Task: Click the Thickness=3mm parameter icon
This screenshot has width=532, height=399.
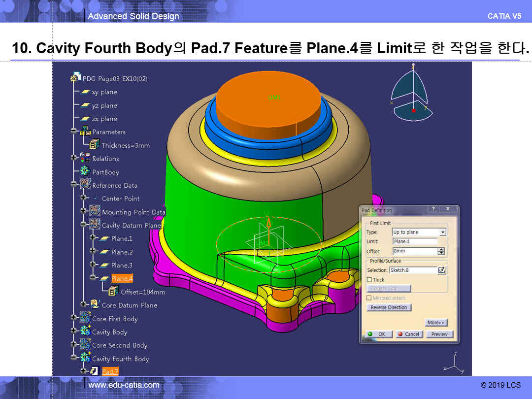Action: (94, 145)
